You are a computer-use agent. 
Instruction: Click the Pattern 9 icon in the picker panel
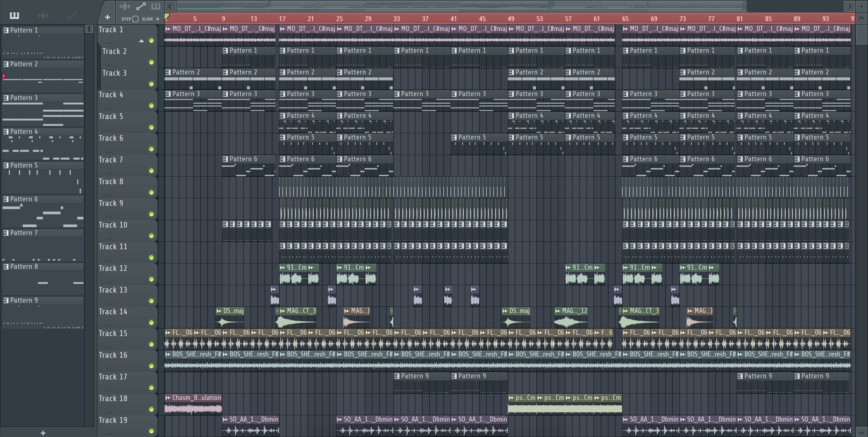click(6, 300)
